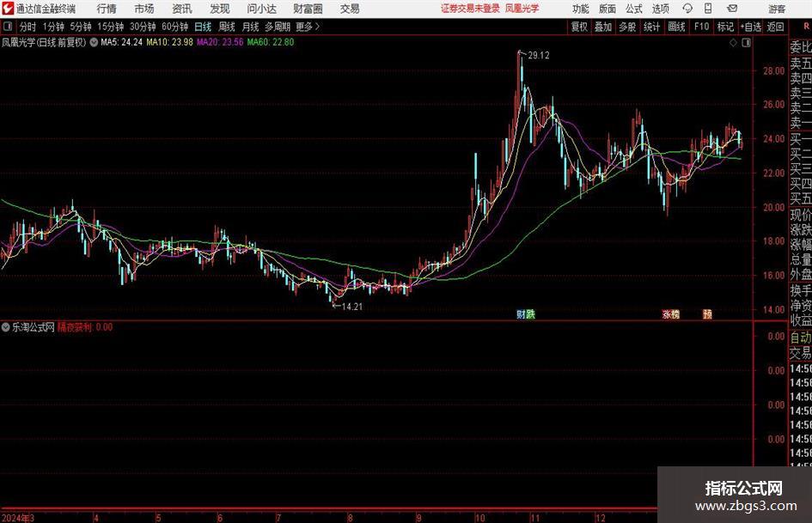Screen dimensions: 812x523
Task: Open the 资讯 menu
Action: click(x=182, y=9)
